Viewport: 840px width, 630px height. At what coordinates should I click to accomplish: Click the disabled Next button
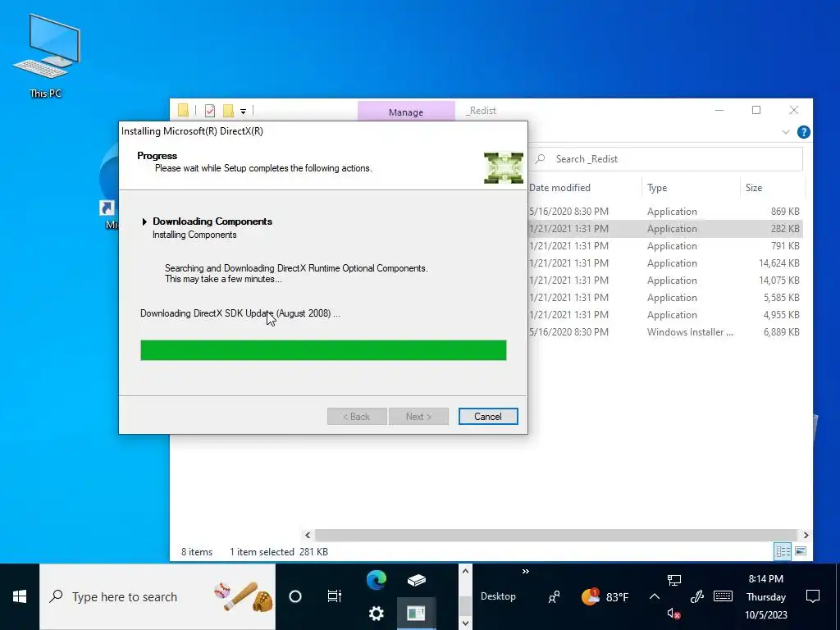(x=418, y=416)
